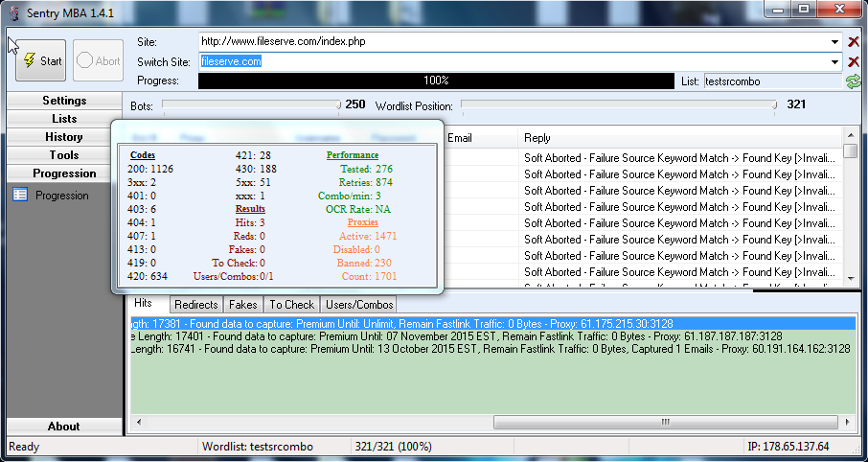This screenshot has width=868, height=462.
Task: Clear the Site field with red X
Action: (854, 41)
